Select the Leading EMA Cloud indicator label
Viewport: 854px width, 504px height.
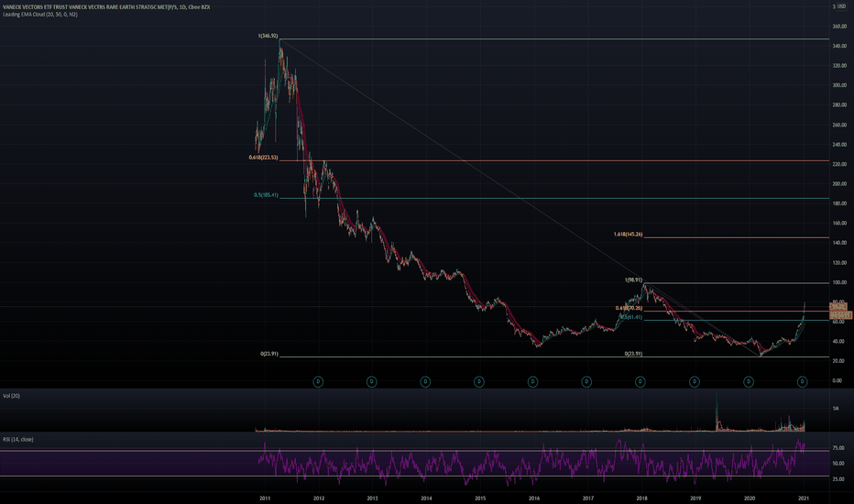[x=39, y=14]
